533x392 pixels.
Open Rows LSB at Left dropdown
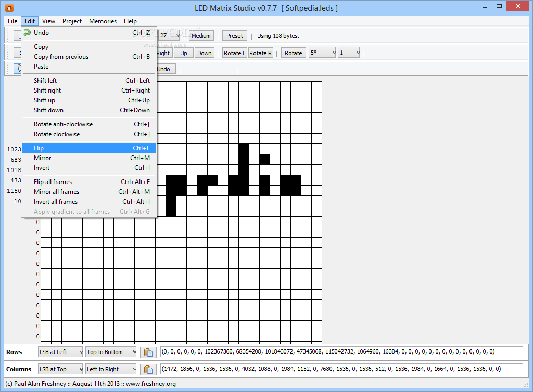click(60, 352)
